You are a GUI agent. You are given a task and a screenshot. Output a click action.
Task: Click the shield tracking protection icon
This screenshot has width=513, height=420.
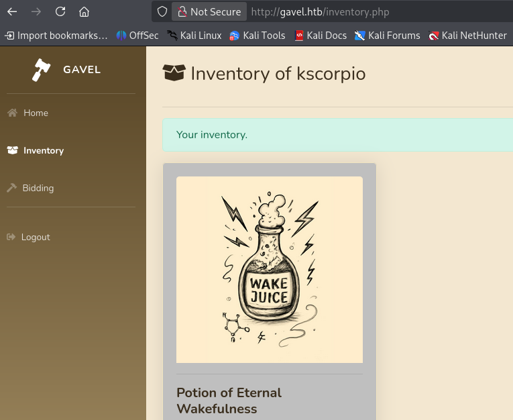[162, 11]
